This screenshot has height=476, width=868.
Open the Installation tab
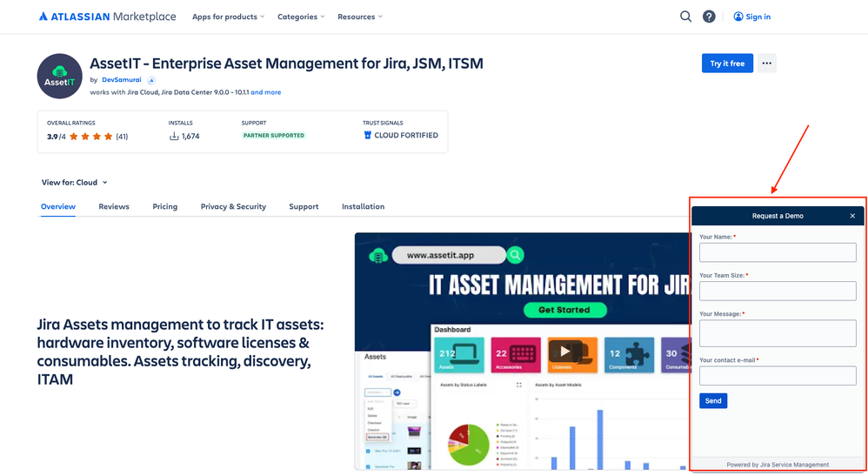[x=364, y=206]
